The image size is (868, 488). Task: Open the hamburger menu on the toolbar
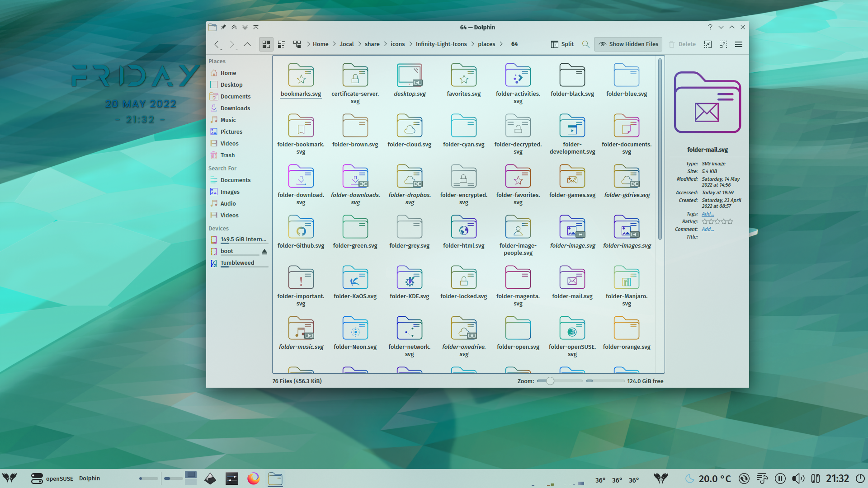(x=739, y=44)
